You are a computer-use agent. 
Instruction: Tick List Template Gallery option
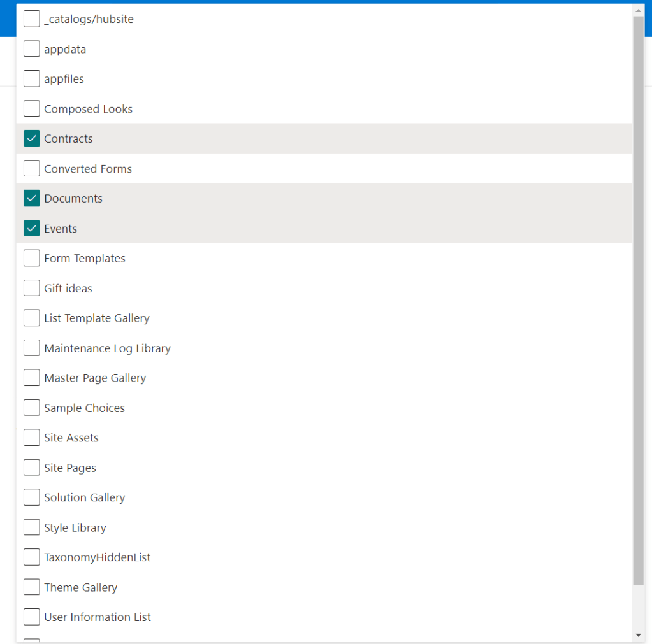pyautogui.click(x=32, y=318)
